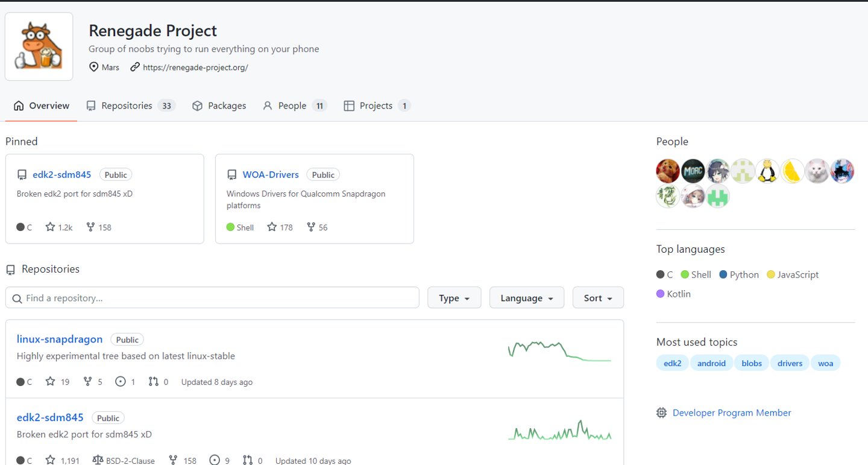Image resolution: width=868 pixels, height=465 pixels.
Task: Open the Projects tab
Action: coord(377,106)
